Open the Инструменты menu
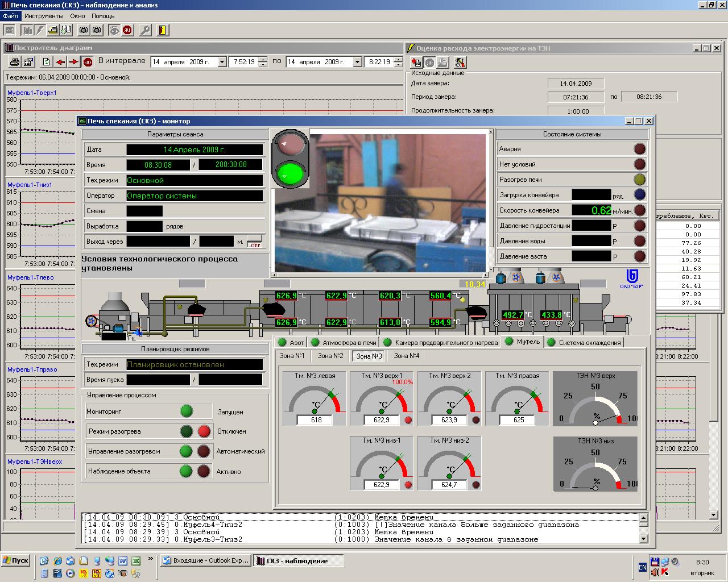 coord(44,16)
